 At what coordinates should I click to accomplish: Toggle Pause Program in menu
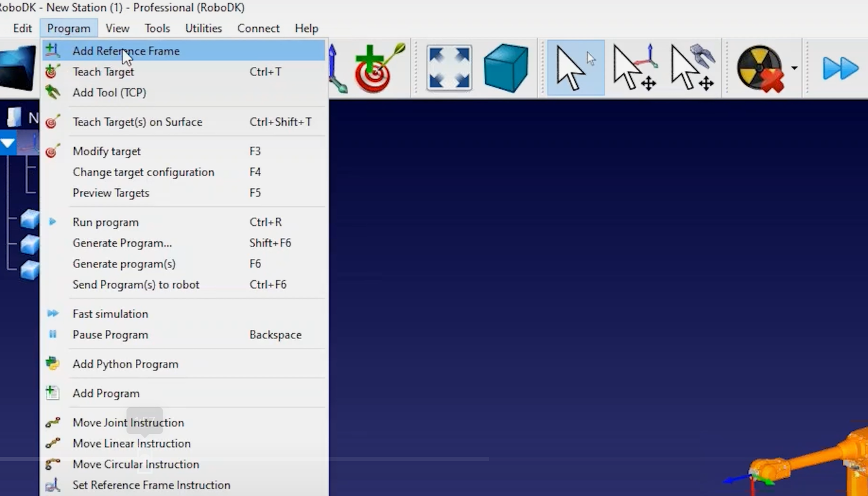(110, 334)
